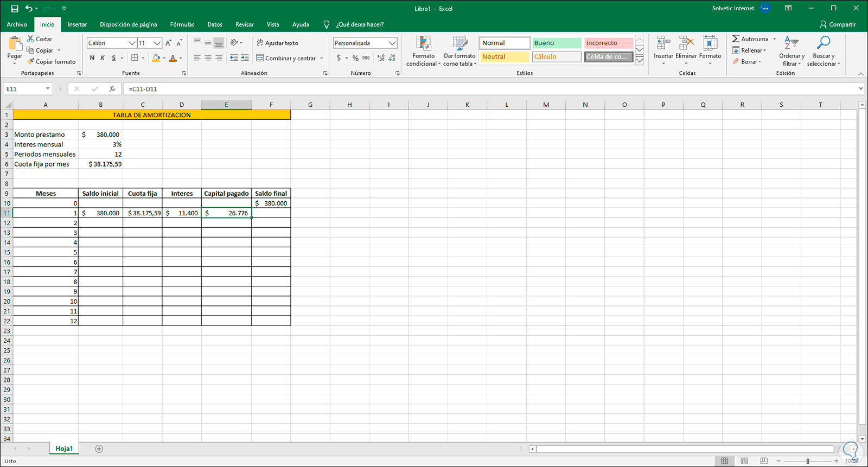Switch to Normal view in status bar
The height and width of the screenshot is (467, 868).
[x=724, y=461]
